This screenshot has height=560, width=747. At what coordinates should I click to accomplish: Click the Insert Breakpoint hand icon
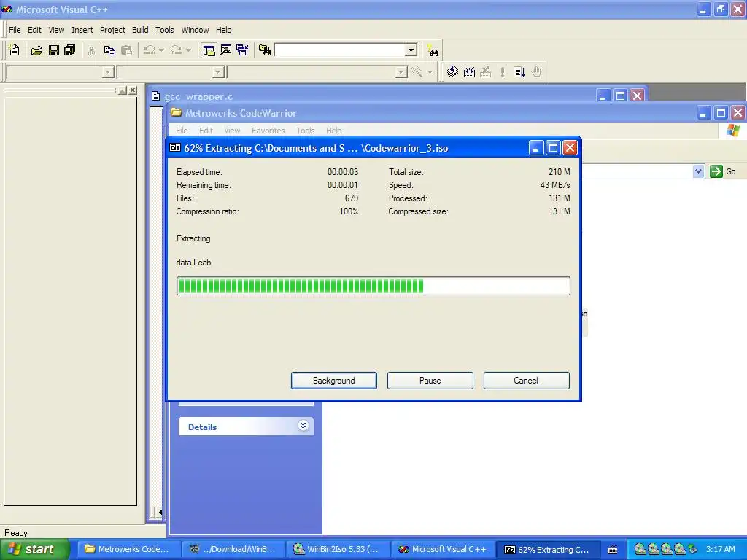tap(536, 72)
